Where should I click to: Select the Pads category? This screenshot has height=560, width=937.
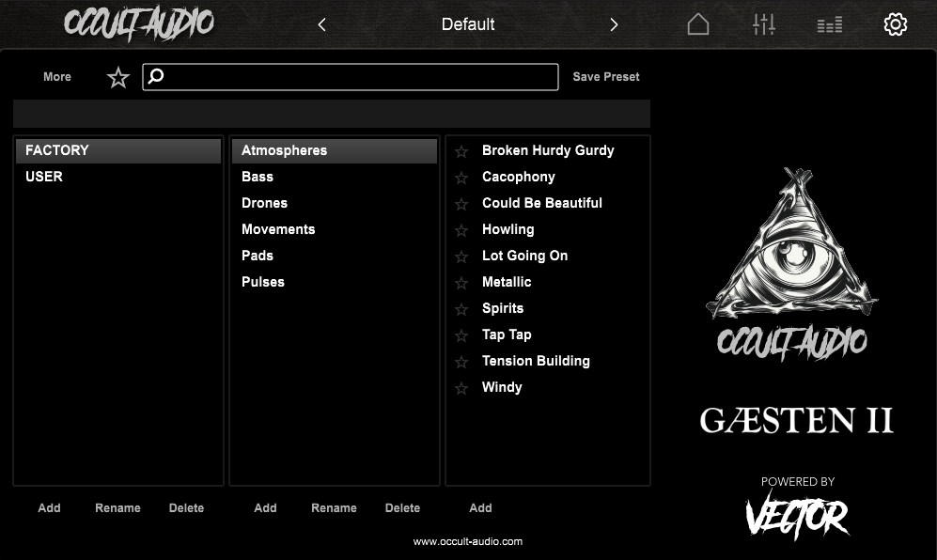tap(334, 256)
